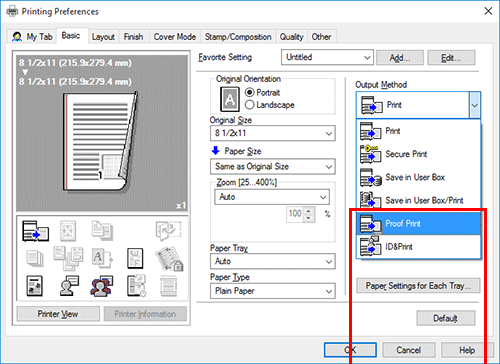Collapse the Output Method dropdown via its arrow
Image resolution: width=500 pixels, height=364 pixels.
tap(475, 105)
